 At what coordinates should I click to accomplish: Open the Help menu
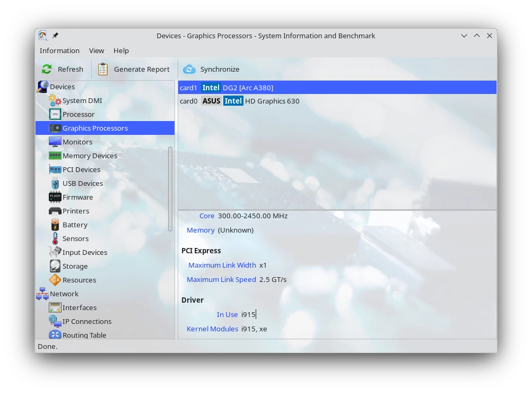[121, 50]
